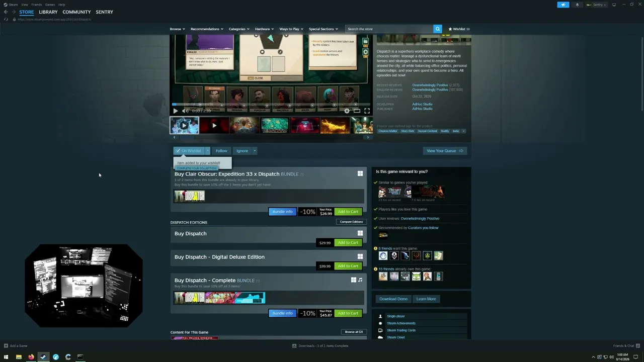The image size is (644, 362).
Task: Click the Single-player feature icon
Action: pyautogui.click(x=380, y=316)
